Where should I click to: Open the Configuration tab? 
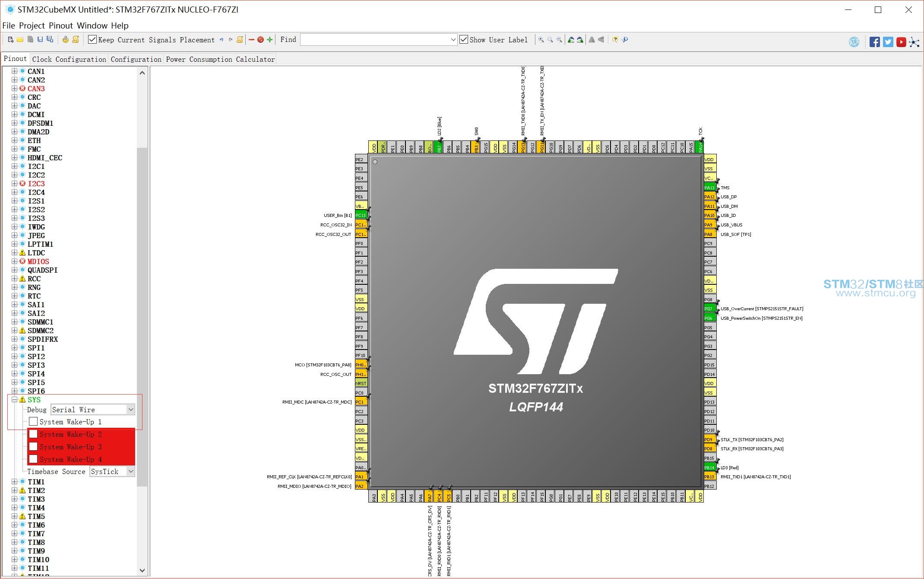136,59
